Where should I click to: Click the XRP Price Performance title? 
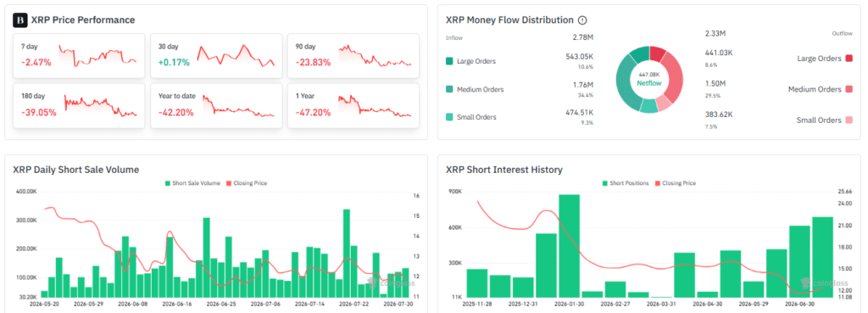(83, 20)
